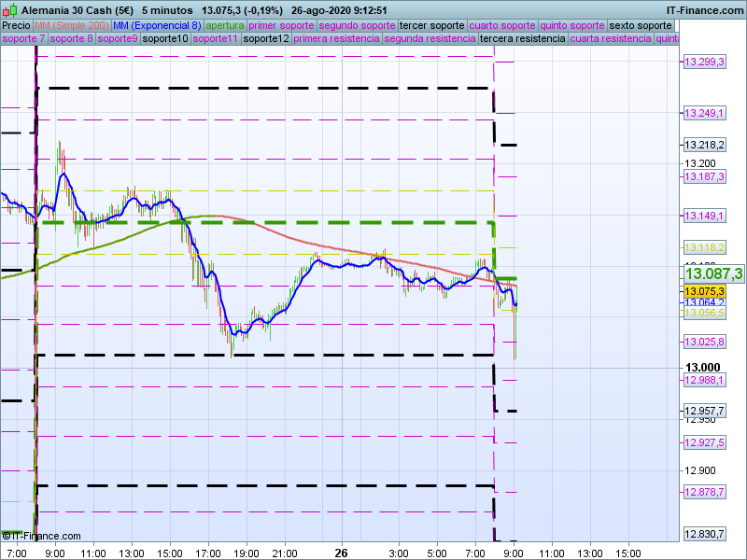Click the 13.299,3 level on price axis
747x560 pixels.
704,63
